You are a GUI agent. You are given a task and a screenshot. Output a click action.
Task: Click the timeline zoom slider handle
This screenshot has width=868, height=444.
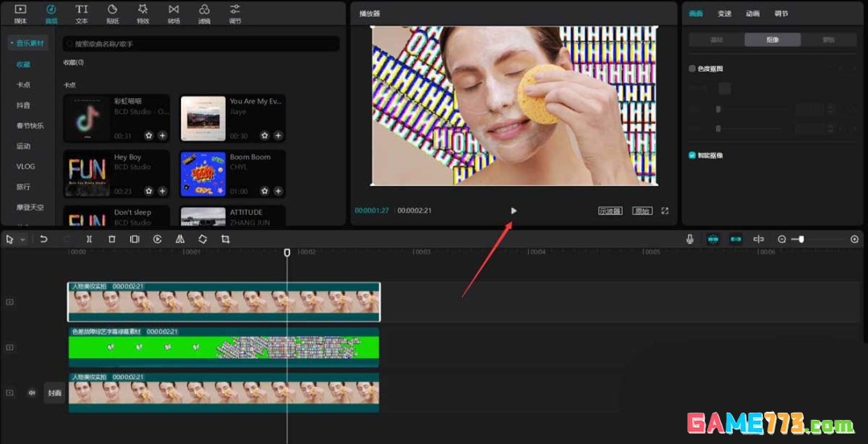[800, 239]
